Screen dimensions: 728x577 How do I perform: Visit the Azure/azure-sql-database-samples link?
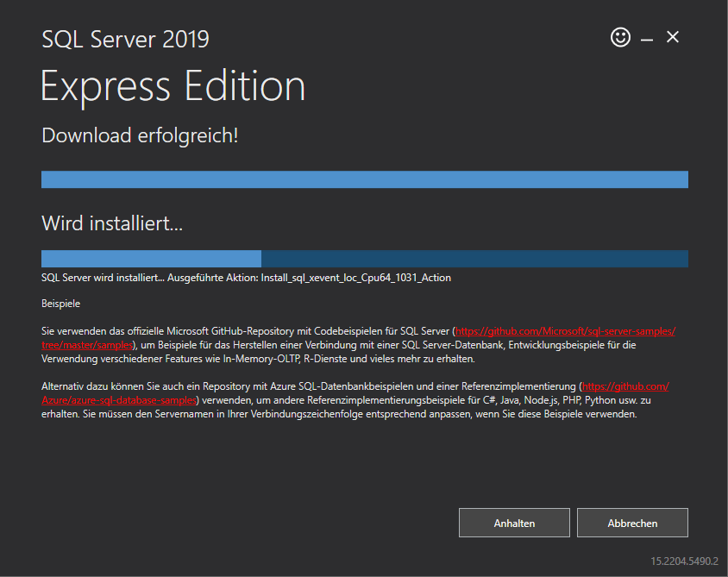click(119, 400)
